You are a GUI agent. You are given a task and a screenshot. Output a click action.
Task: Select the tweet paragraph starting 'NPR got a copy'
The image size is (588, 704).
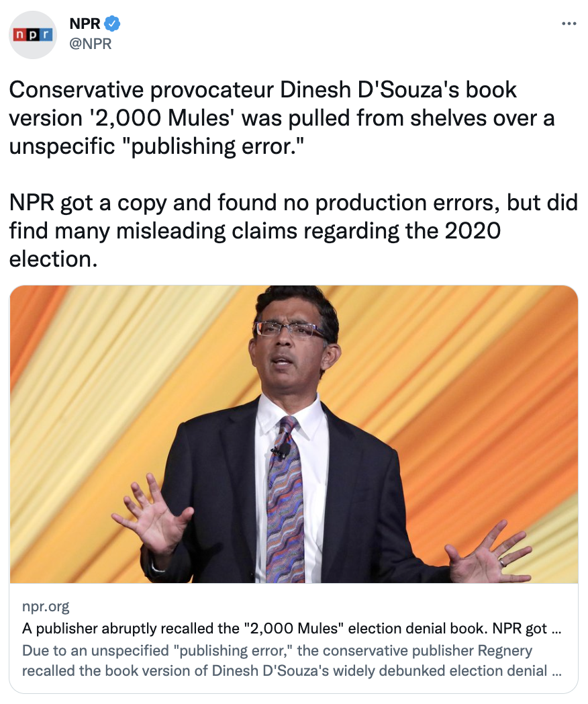(x=293, y=231)
